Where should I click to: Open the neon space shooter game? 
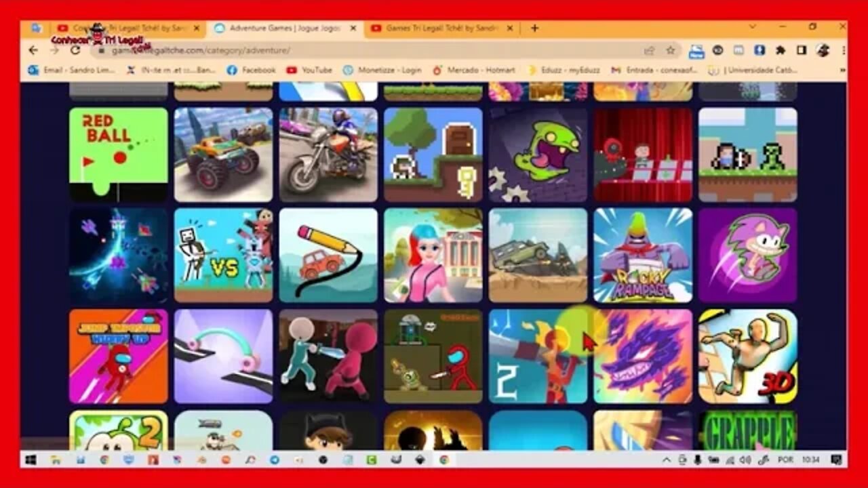(x=118, y=255)
